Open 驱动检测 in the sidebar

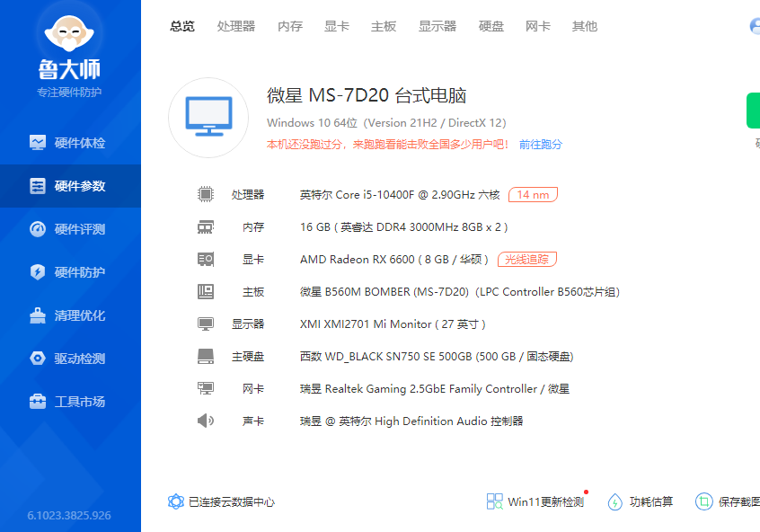tap(70, 359)
